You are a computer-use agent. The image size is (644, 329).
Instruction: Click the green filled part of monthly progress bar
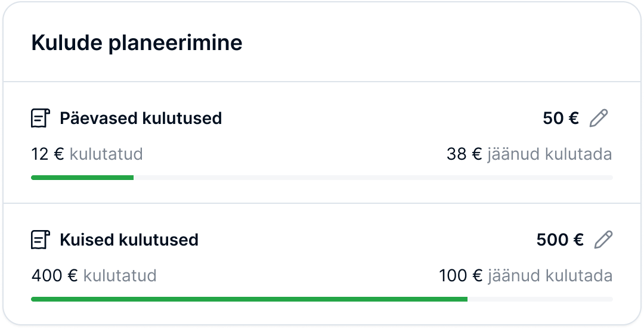click(249, 299)
